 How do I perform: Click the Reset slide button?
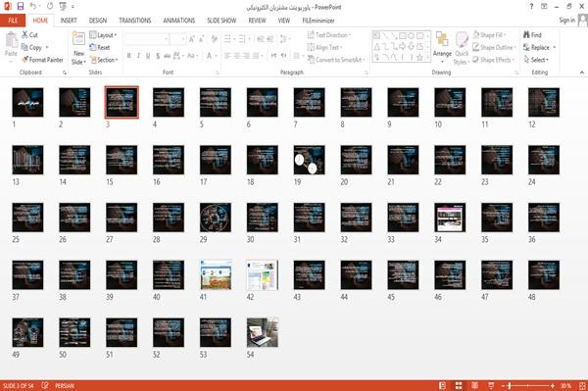click(100, 47)
